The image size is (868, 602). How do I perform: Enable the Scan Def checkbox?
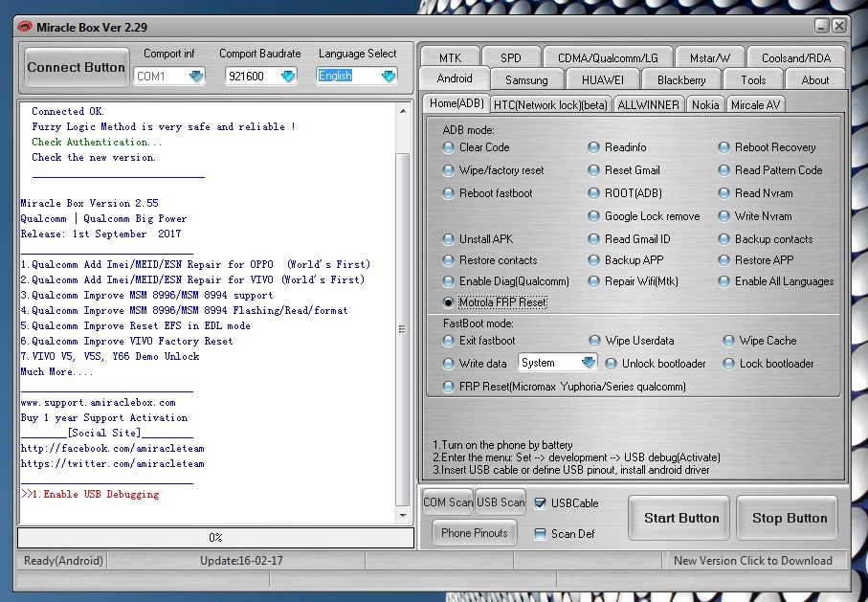tap(541, 534)
